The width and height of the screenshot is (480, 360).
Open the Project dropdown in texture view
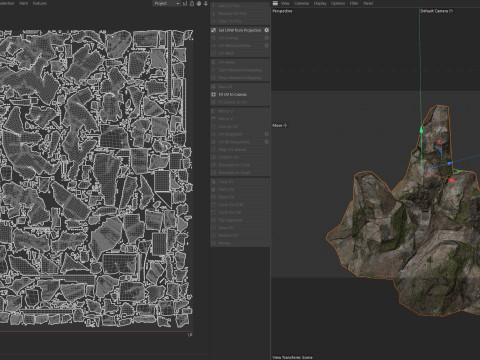click(x=167, y=3)
